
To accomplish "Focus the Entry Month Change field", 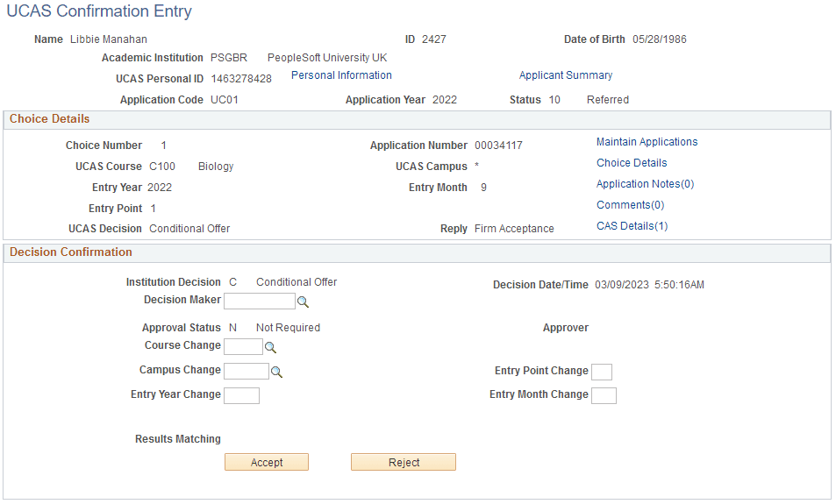I will (x=604, y=395).
